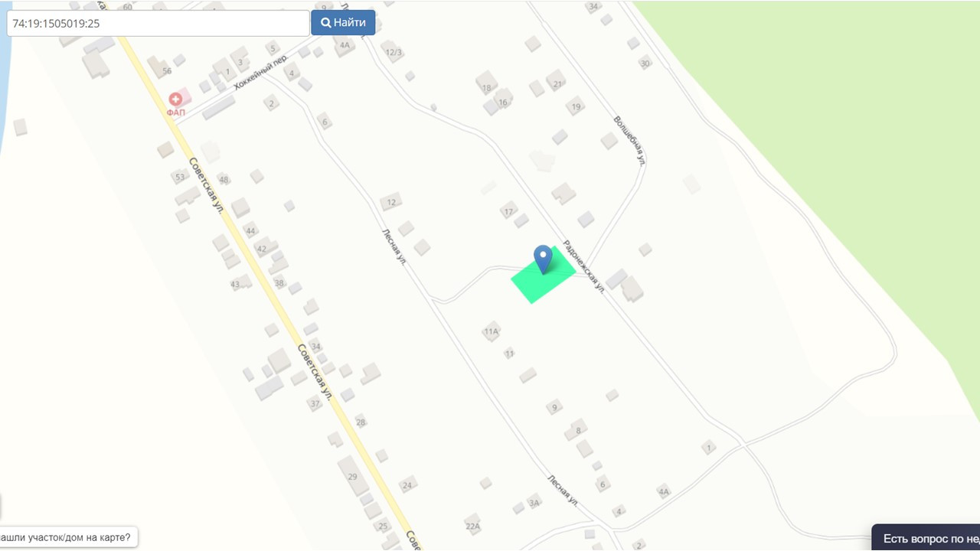Click the red ФАП medical cross icon
This screenshot has width=980, height=551.
coord(176,99)
